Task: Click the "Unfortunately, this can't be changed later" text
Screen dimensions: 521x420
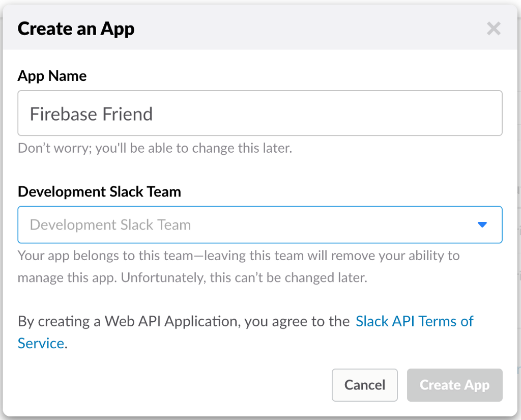Action: 243,278
